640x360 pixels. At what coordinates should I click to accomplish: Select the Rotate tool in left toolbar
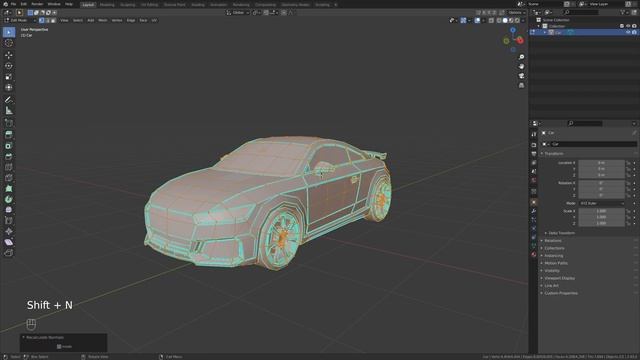pyautogui.click(x=9, y=66)
